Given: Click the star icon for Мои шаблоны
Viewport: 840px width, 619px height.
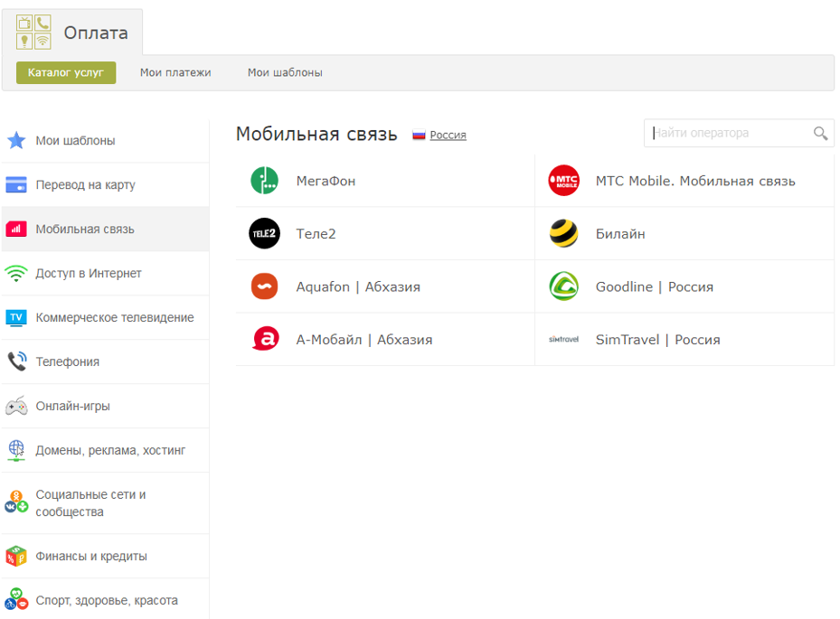Looking at the screenshot, I should point(16,140).
